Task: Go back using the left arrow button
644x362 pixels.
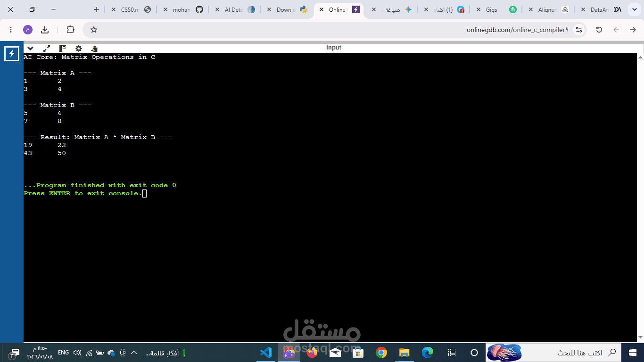Action: tap(616, 30)
